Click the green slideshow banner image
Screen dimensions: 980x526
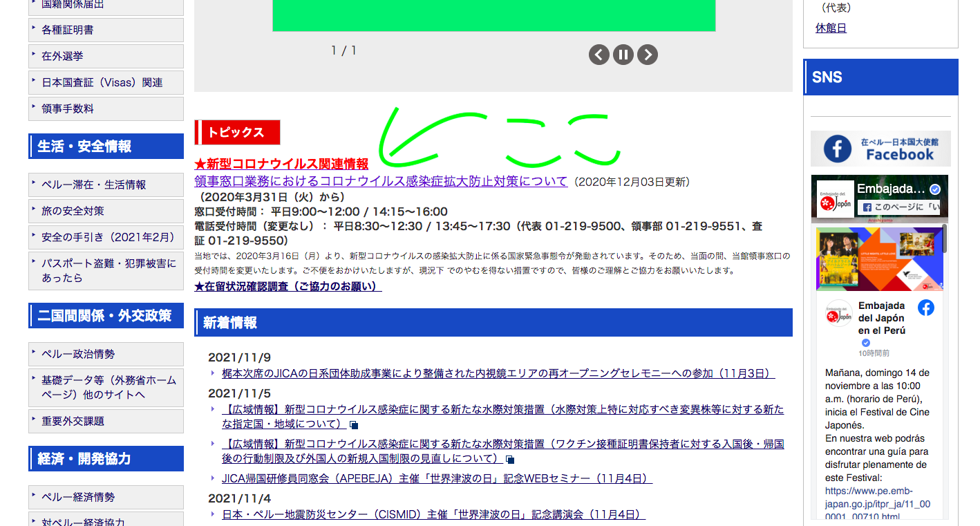[x=493, y=15]
